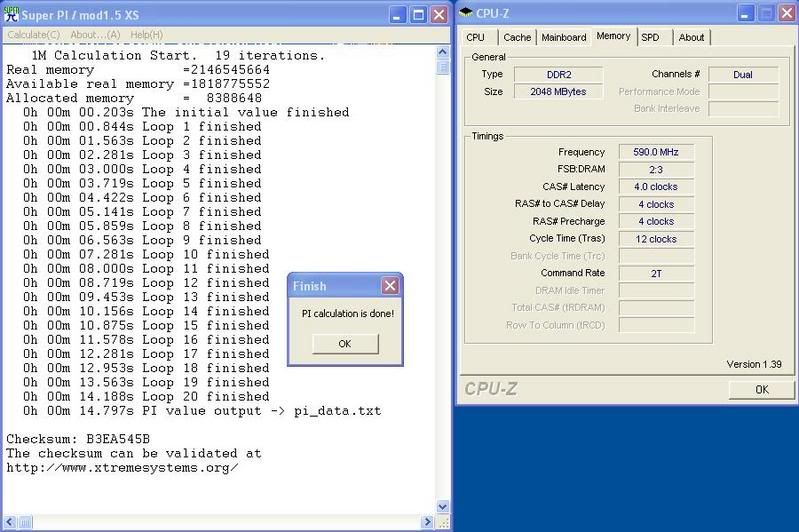
Task: Click the Size field showing 2048 MBytes
Action: (558, 92)
